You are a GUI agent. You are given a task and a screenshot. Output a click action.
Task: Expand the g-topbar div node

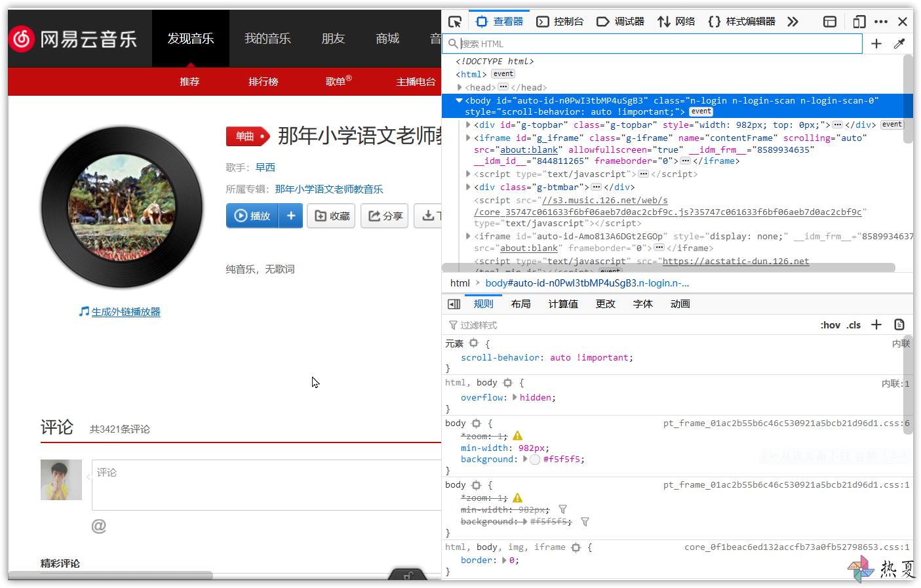click(x=468, y=125)
